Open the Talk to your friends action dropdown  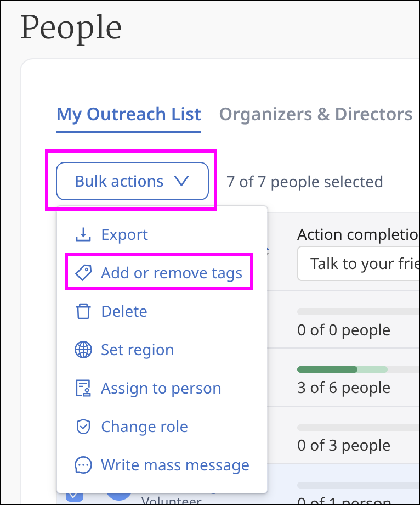point(359,263)
